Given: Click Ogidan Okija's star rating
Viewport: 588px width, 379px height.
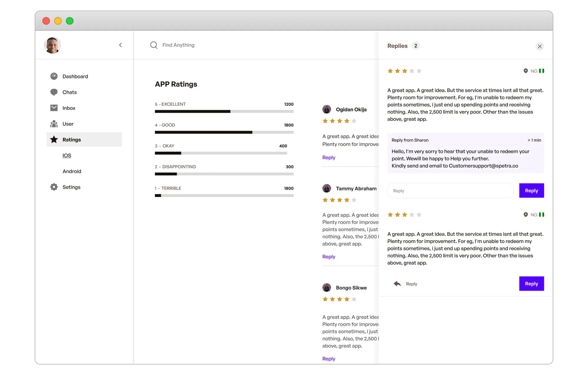Looking at the screenshot, I should (339, 121).
